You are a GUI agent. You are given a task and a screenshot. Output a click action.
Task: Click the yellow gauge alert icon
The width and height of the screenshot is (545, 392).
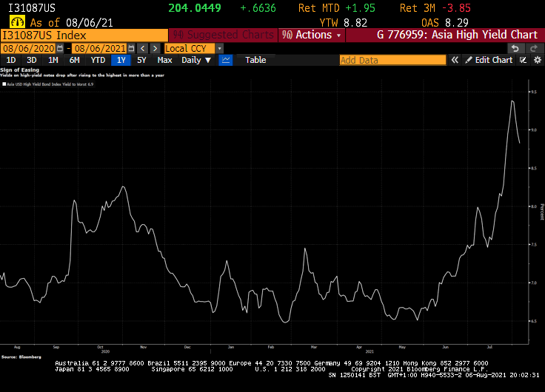pos(17,22)
